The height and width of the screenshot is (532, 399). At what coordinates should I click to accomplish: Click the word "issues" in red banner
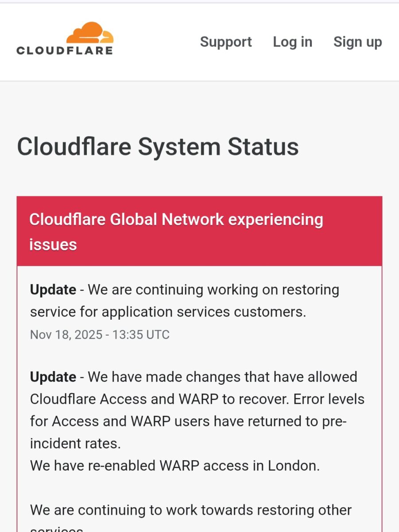(53, 244)
